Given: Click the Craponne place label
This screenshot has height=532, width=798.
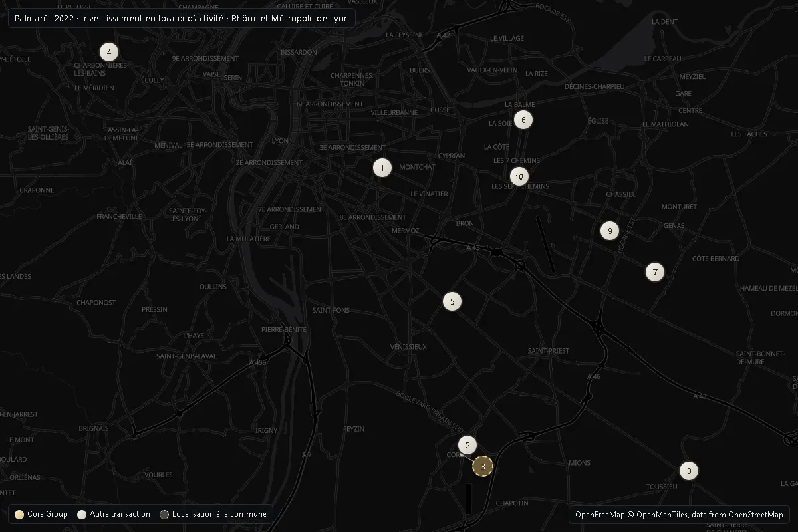Looking at the screenshot, I should (37, 191).
